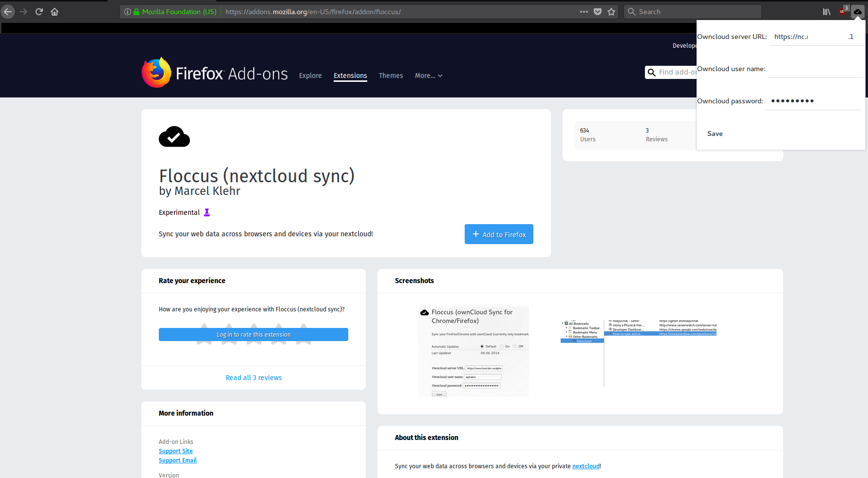The height and width of the screenshot is (478, 868).
Task: Open the Floccus settings screenshot thumbnail
Action: point(473,351)
